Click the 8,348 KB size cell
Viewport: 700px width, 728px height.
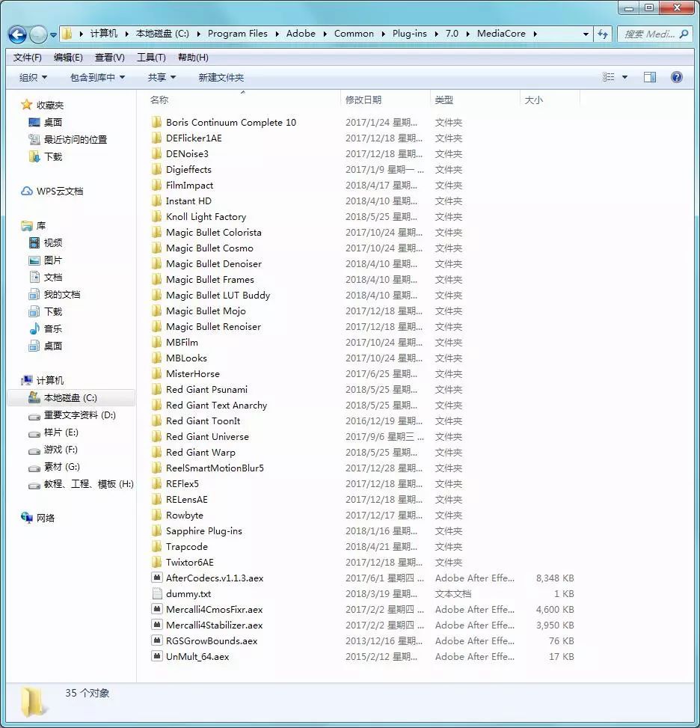555,578
